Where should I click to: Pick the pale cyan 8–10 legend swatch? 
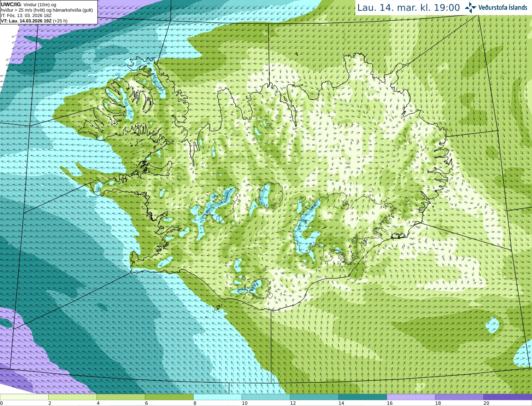[x=217, y=397]
